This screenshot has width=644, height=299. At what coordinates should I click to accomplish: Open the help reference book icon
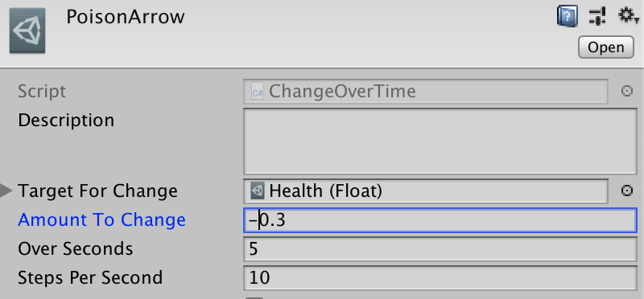[x=568, y=17]
